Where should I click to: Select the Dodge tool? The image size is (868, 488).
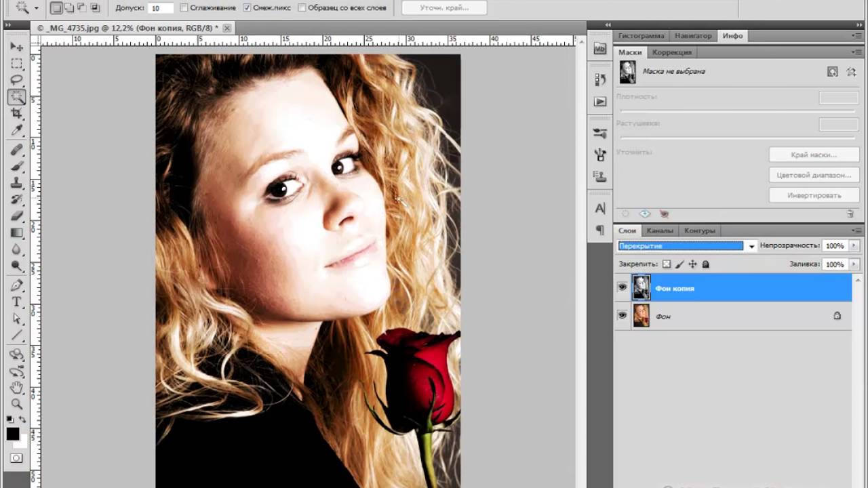coord(17,266)
